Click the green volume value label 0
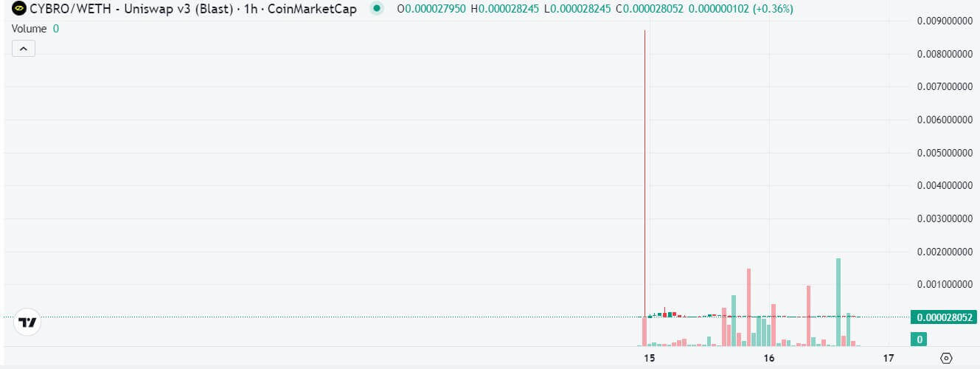This screenshot has height=369, width=980. [920, 339]
